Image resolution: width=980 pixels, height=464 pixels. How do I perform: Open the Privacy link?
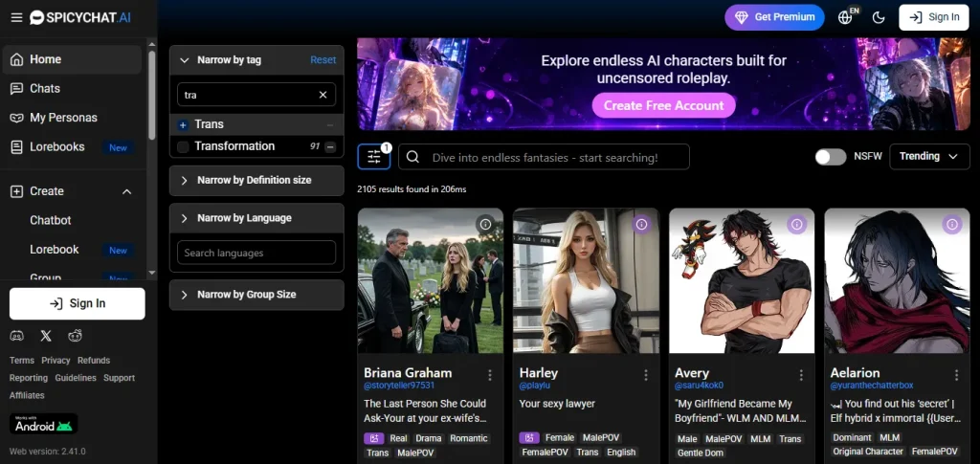point(56,361)
